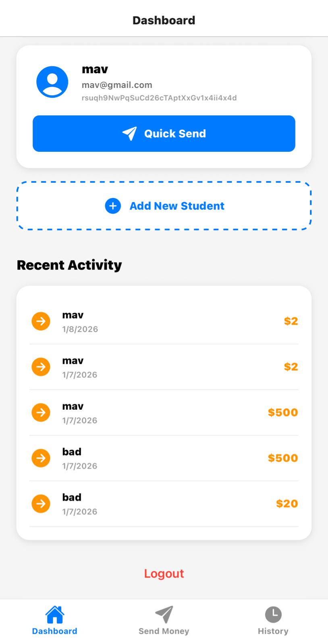
Task: Tap the blue user avatar icon
Action: tap(52, 82)
